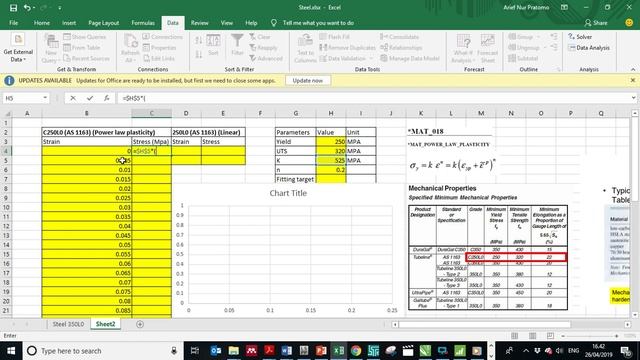
Task: Open the File tab
Action: 13,23
